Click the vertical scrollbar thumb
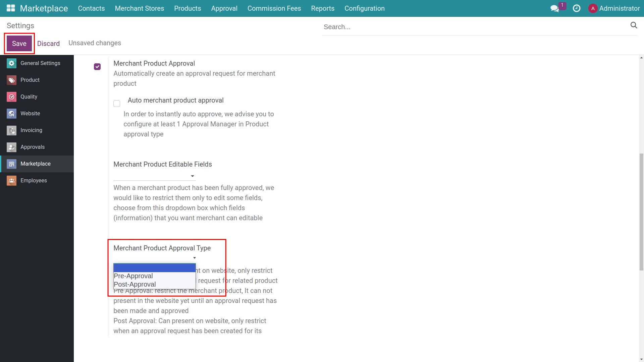Screen dimensions: 644x362 tap(641, 212)
